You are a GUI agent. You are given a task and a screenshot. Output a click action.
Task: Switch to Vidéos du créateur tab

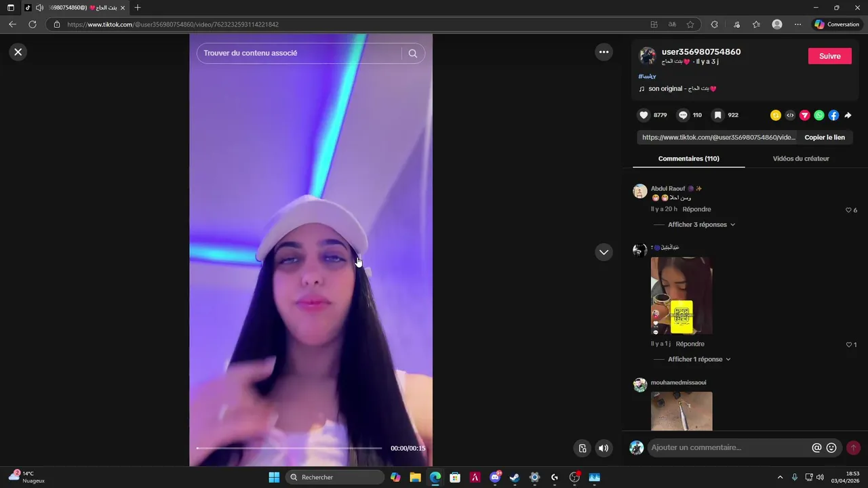801,159
